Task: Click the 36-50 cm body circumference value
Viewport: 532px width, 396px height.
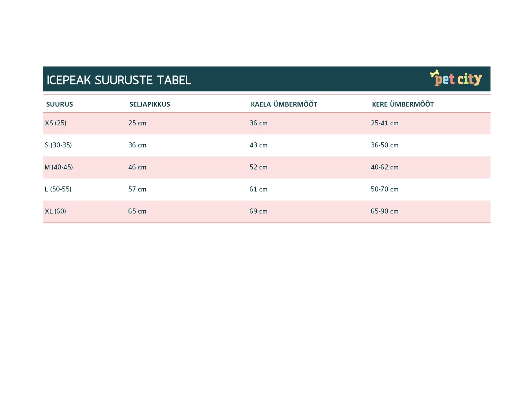Action: coord(385,145)
